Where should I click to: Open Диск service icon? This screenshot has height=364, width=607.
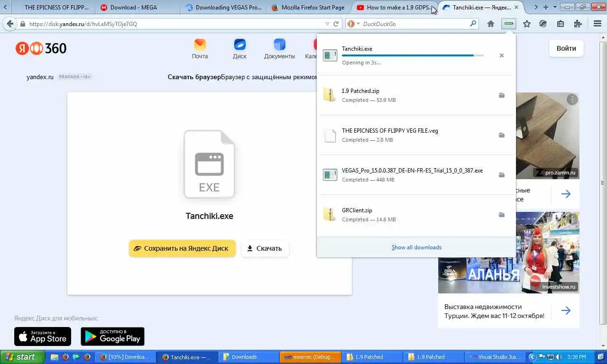point(239,49)
